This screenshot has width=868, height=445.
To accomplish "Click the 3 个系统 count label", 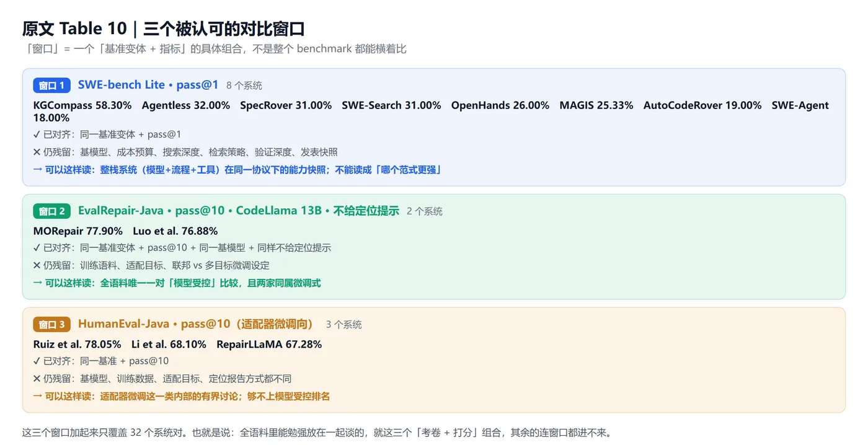I will coord(344,325).
